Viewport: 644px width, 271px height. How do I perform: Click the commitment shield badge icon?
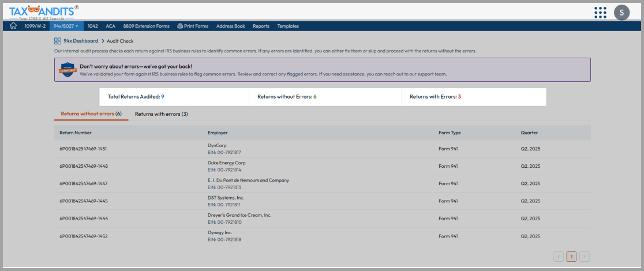[68, 70]
